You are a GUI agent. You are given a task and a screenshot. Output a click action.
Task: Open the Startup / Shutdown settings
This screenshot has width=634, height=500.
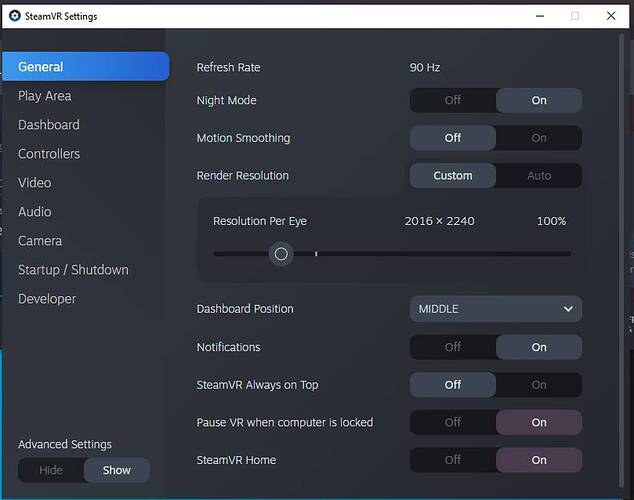(73, 270)
